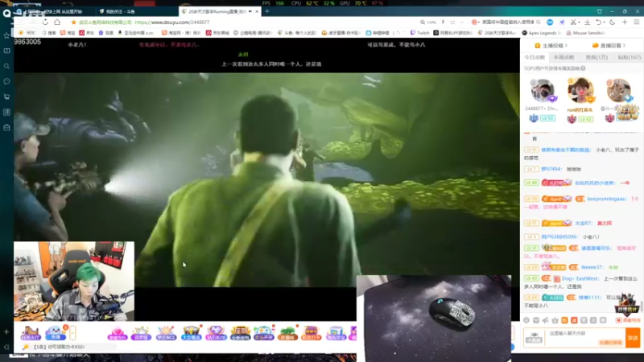
Task: Mute the active Douyu stream tab
Action: pos(250,11)
